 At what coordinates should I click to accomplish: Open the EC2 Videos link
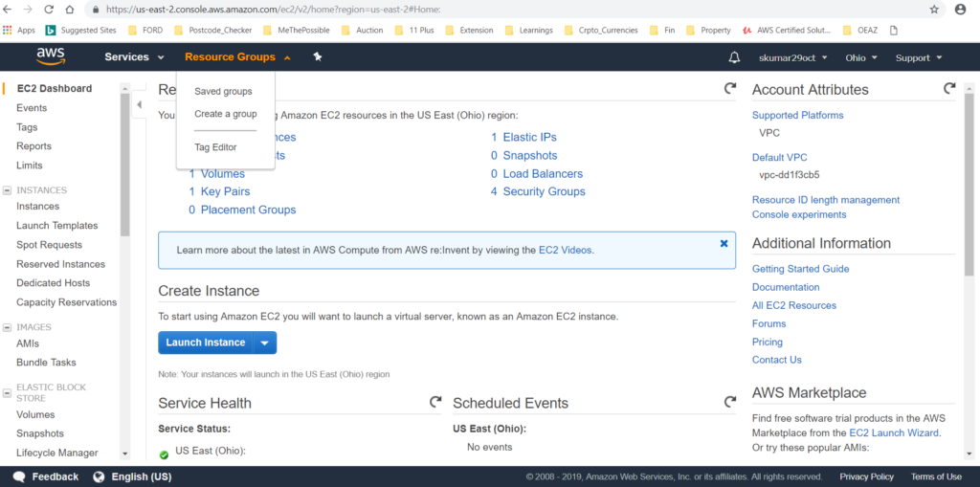565,250
